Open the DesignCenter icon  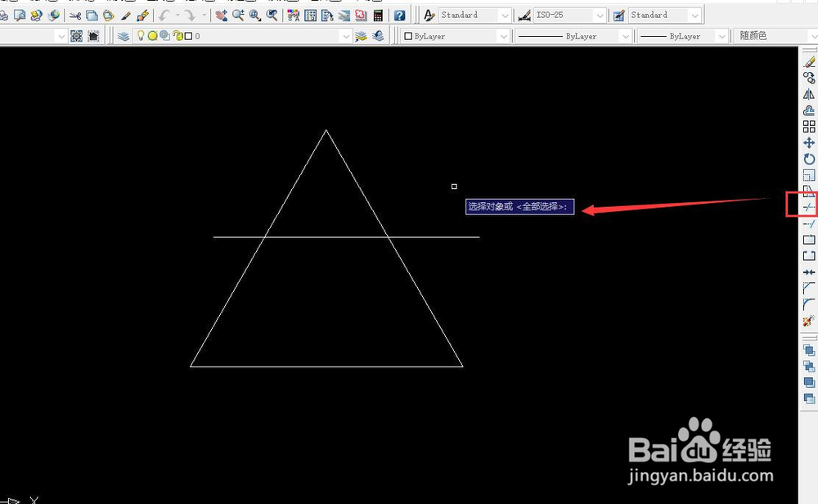(x=310, y=15)
